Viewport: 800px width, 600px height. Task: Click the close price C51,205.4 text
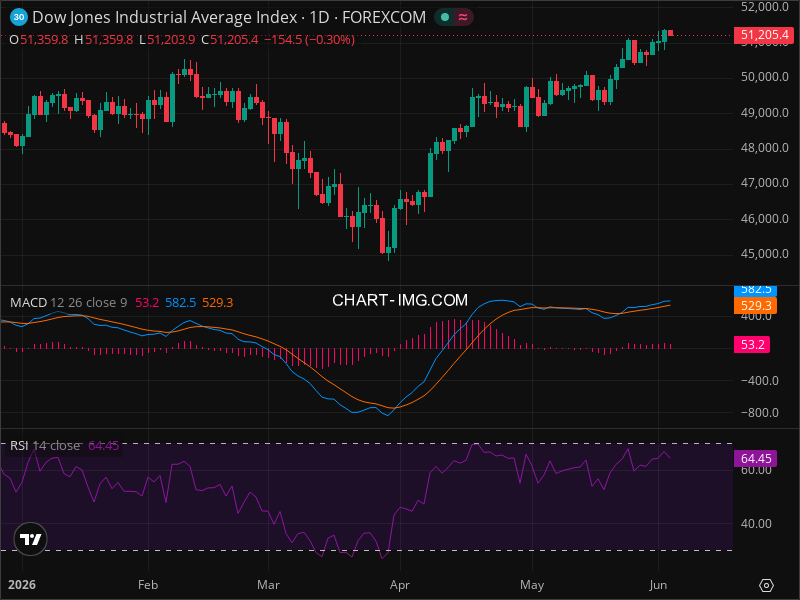click(x=230, y=39)
